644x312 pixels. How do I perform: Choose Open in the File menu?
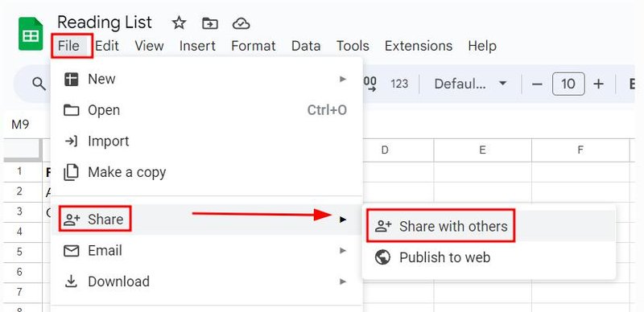click(207, 110)
